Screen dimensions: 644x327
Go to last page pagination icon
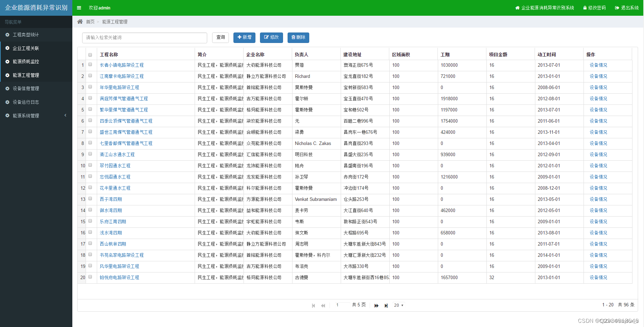click(386, 305)
